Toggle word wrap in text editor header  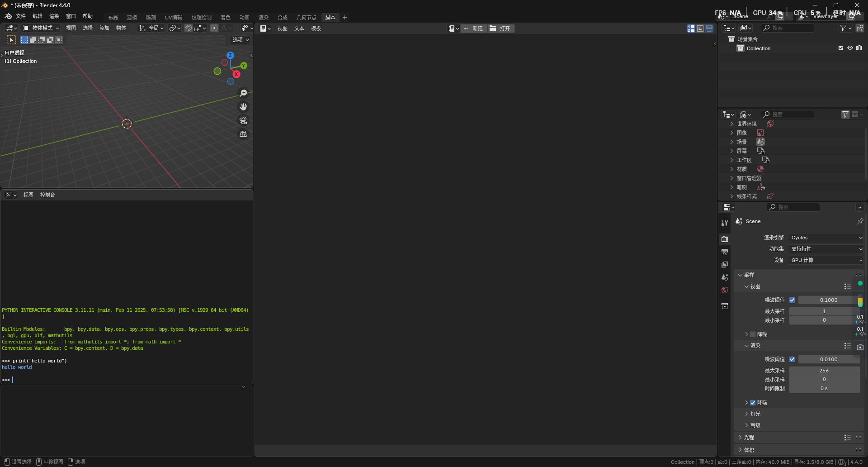tap(700, 29)
